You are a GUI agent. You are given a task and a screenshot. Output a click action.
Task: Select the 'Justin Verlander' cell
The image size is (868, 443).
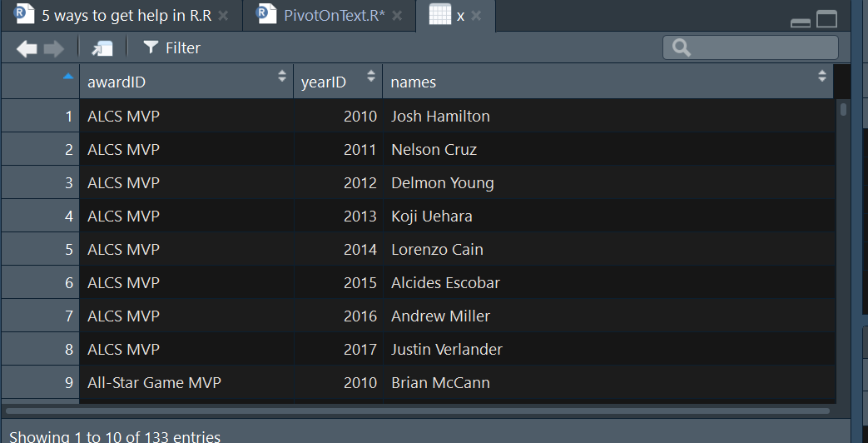[x=447, y=350]
